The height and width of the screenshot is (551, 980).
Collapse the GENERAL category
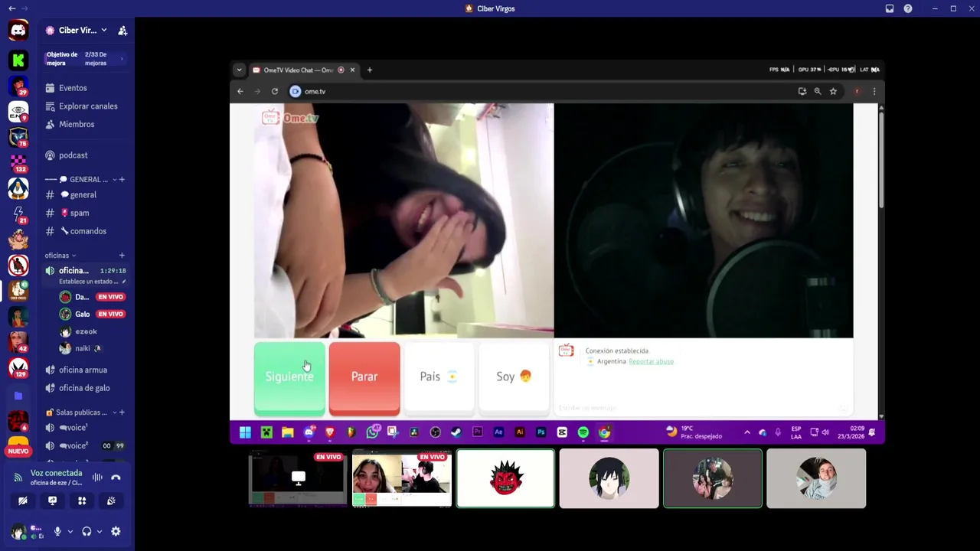[83, 180]
